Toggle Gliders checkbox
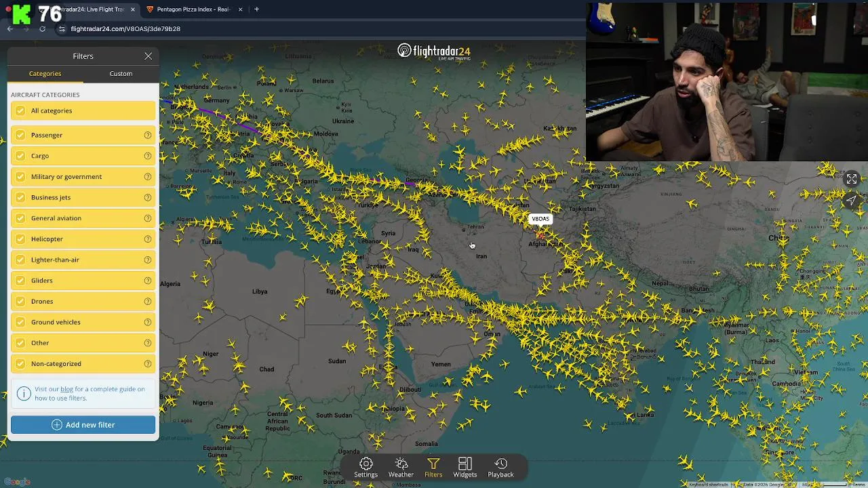The image size is (868, 488). pyautogui.click(x=20, y=281)
